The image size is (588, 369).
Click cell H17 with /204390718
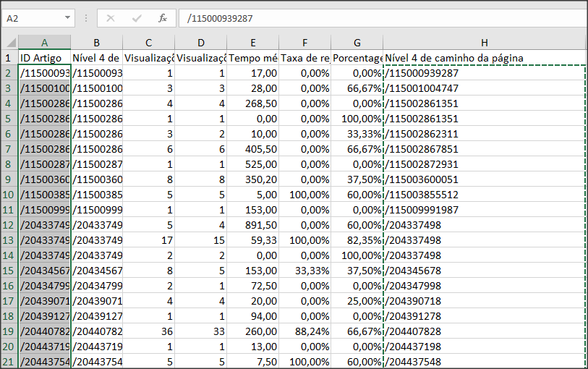[485, 301]
